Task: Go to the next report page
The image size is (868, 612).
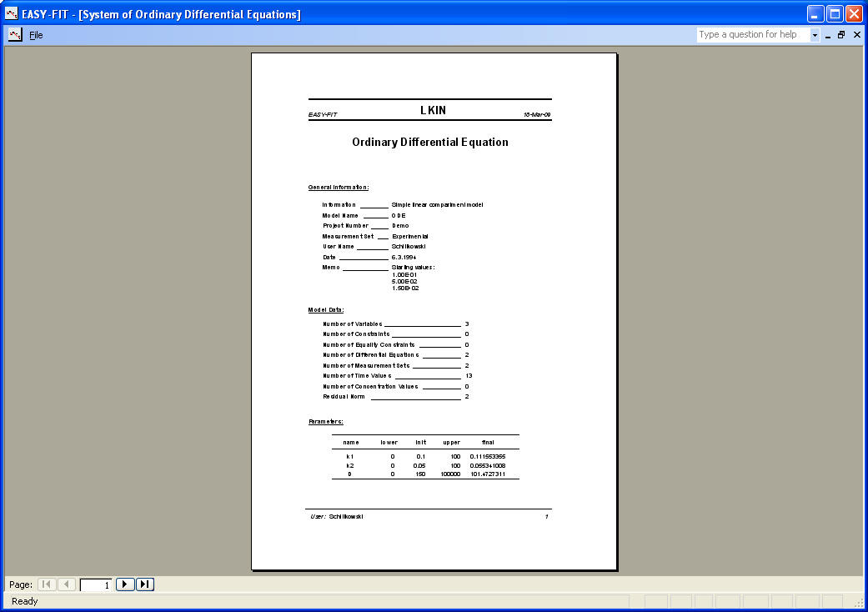Action: point(125,584)
